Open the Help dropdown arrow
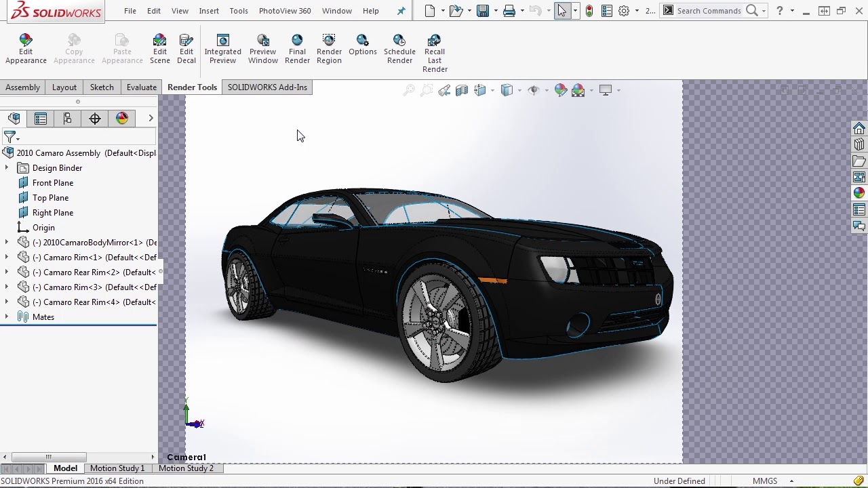 (x=791, y=11)
